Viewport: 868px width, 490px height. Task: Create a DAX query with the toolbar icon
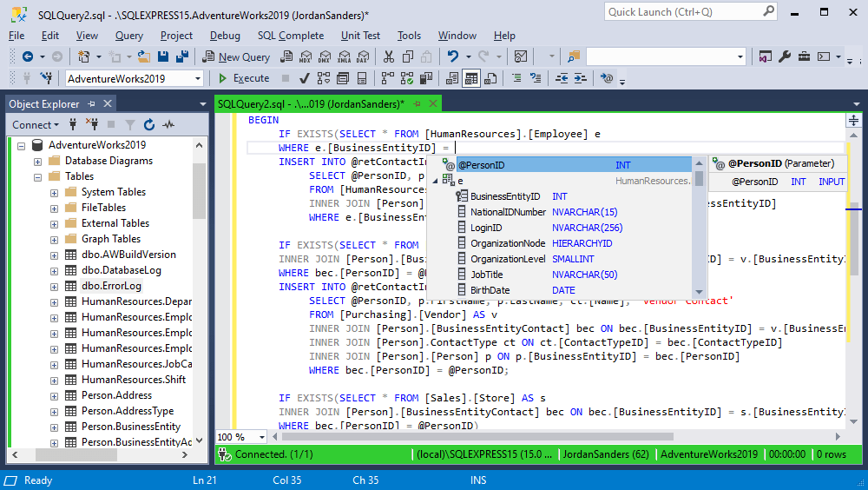[x=363, y=56]
